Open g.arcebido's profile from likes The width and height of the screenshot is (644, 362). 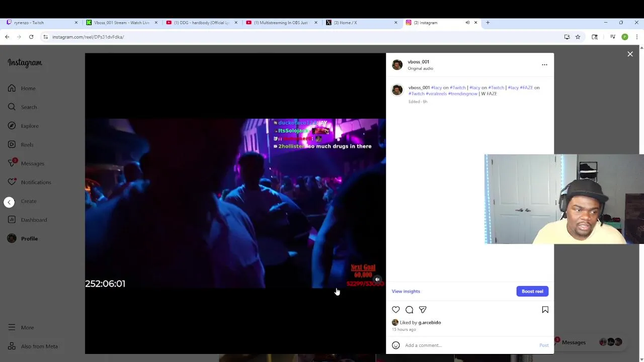(430, 323)
